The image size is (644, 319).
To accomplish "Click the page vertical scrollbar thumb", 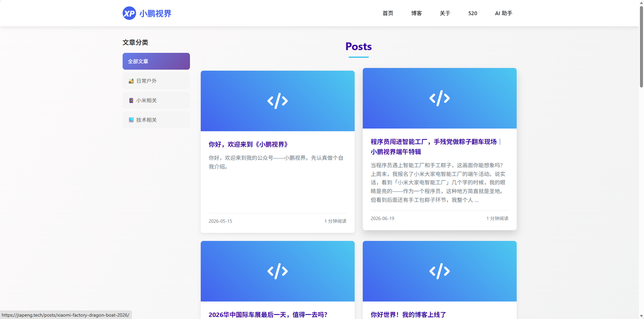I will 642,46.
